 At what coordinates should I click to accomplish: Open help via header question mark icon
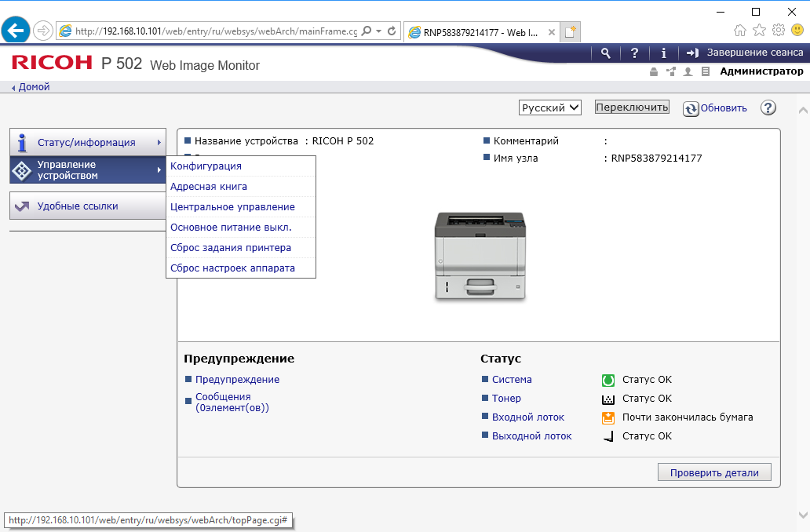pos(634,53)
